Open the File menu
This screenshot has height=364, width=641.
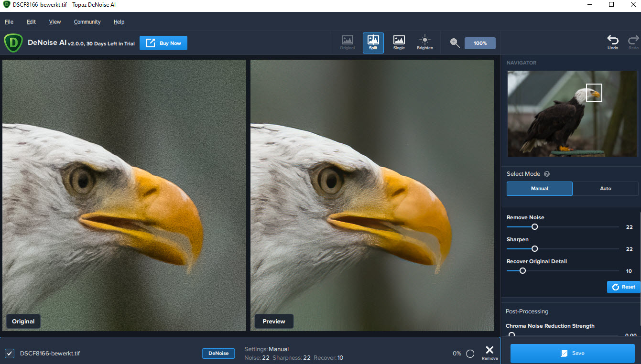(9, 22)
